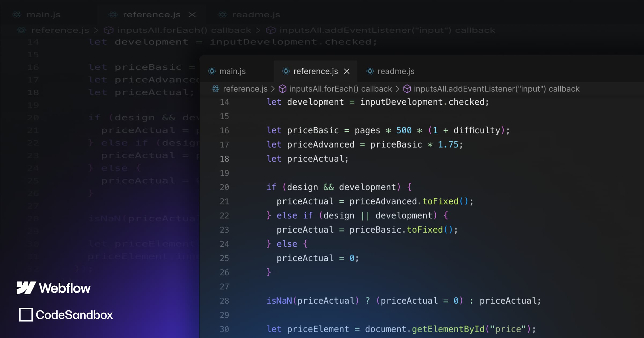Click the React icon on readme.js tab
The width and height of the screenshot is (644, 338).
pos(370,71)
